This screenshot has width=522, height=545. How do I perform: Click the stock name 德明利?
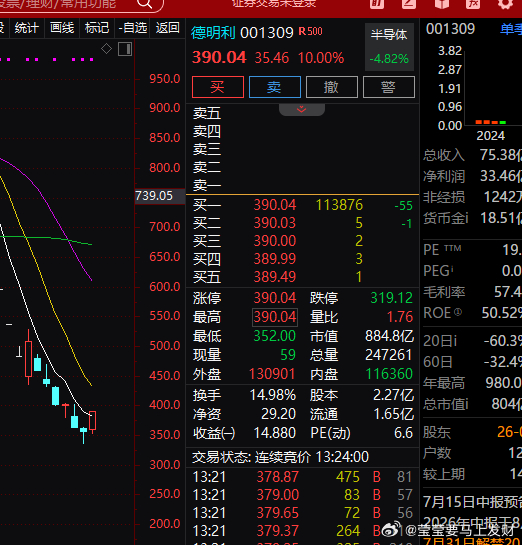(x=213, y=33)
